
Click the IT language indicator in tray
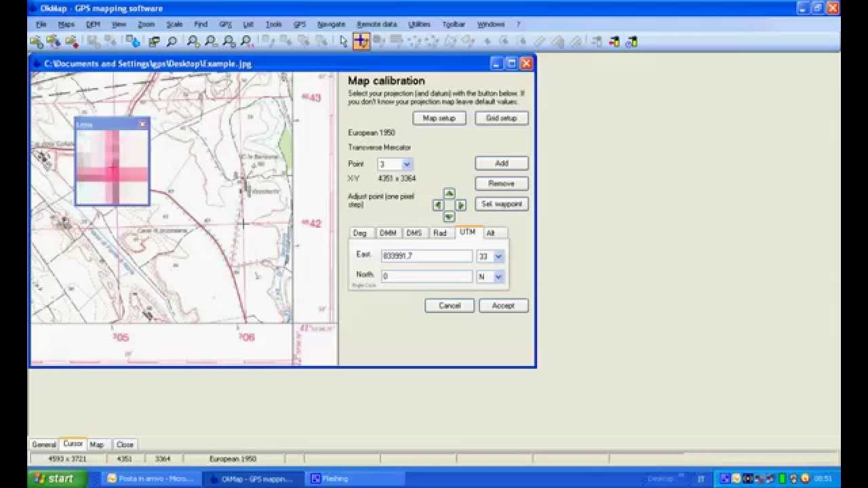[701, 479]
